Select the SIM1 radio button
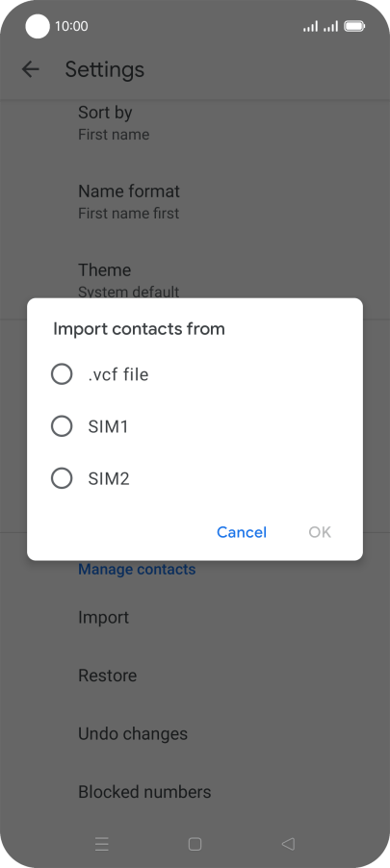Screen dimensions: 390x868 pos(62,426)
